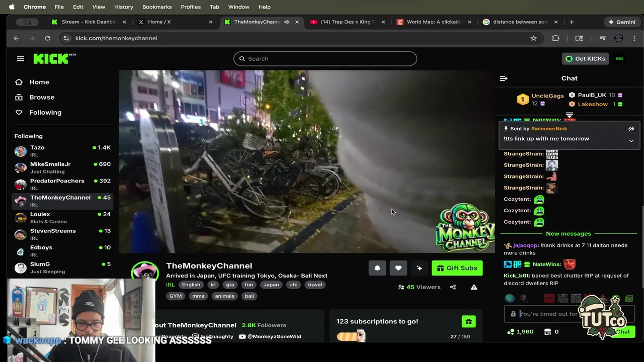
Task: Click the PaulB_UK username in the leaderboard
Action: pyautogui.click(x=592, y=95)
